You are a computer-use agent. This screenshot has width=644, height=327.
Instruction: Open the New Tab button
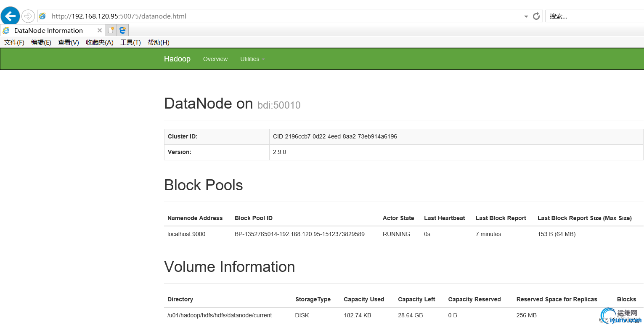(x=111, y=30)
